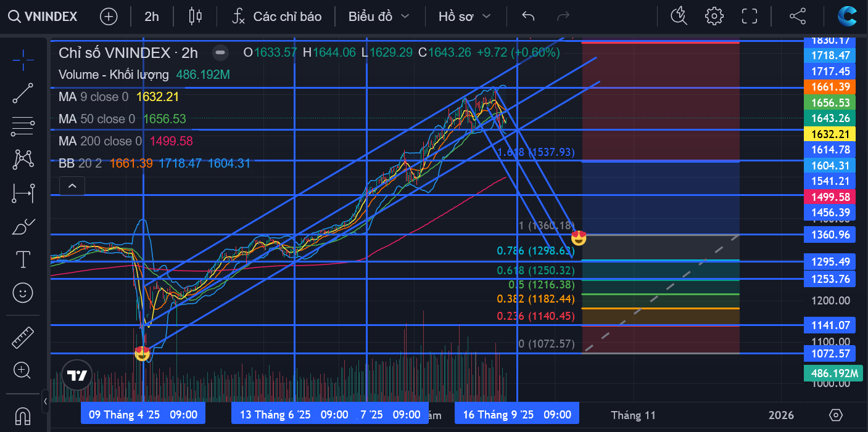Collapse the left drawing toolbar
This screenshot has width=868, height=432.
tap(46, 402)
